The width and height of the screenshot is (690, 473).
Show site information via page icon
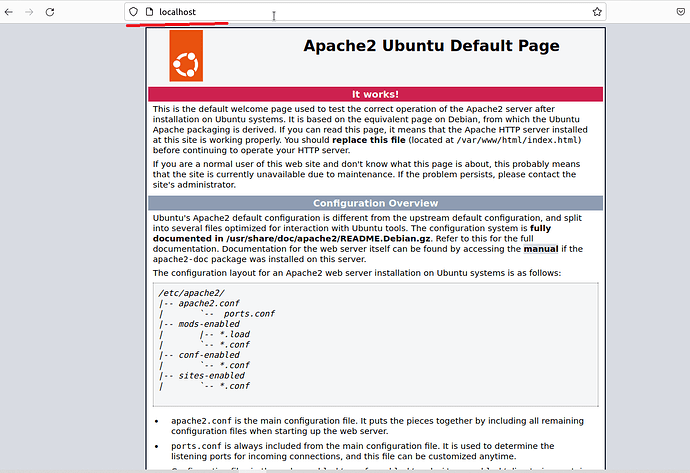pos(150,12)
